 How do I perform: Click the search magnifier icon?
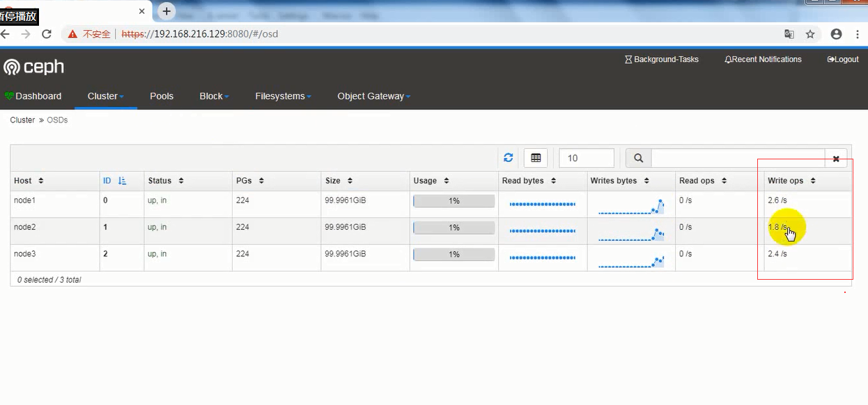tap(638, 158)
